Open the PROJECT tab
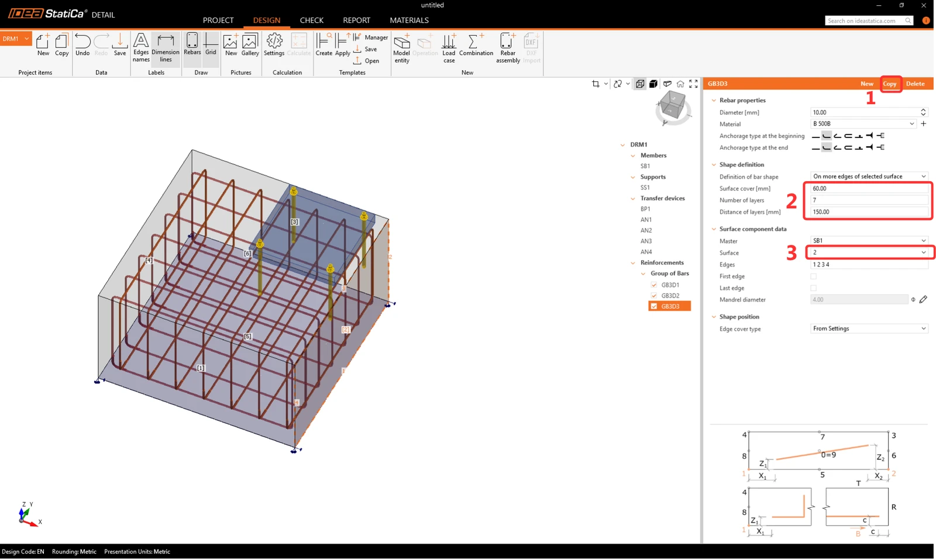Image resolution: width=936 pixels, height=560 pixels. click(218, 20)
